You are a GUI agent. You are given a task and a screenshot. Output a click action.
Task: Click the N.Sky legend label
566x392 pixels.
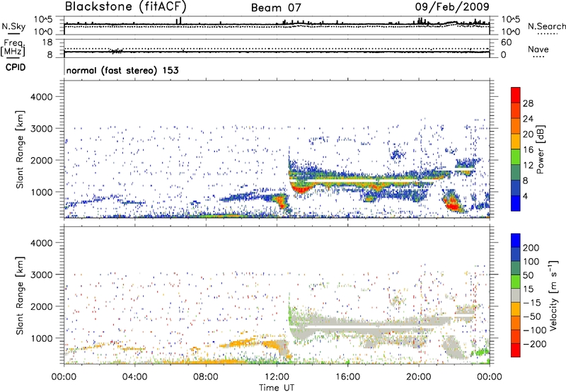pyautogui.click(x=13, y=26)
